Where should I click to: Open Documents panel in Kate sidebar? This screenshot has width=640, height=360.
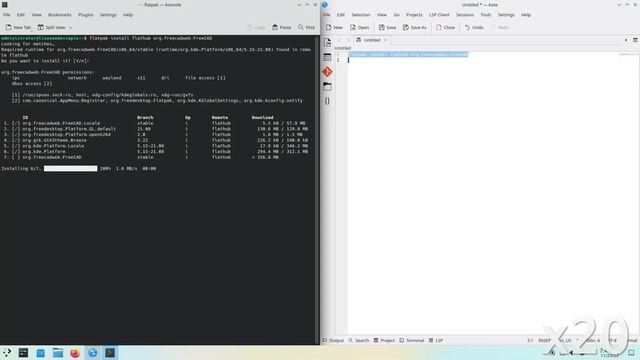click(327, 42)
